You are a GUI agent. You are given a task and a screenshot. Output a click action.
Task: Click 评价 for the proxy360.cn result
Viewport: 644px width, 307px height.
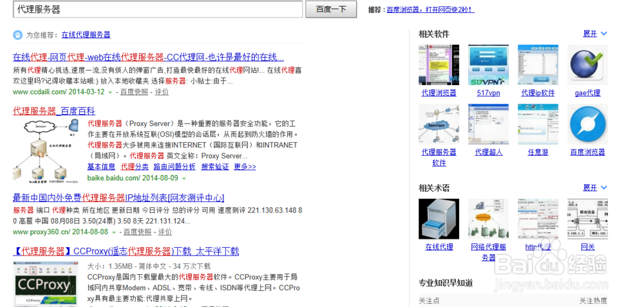(x=165, y=232)
